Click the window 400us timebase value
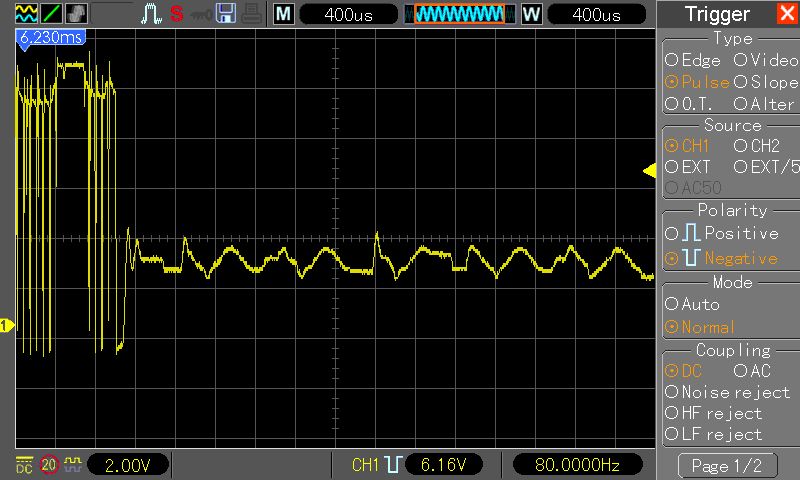The width and height of the screenshot is (800, 480). pos(596,14)
